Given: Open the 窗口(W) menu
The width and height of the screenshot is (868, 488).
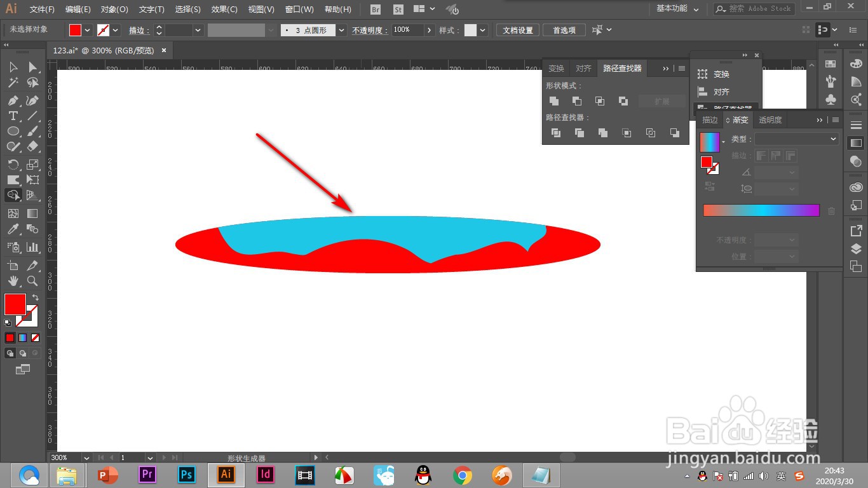Looking at the screenshot, I should [x=299, y=10].
